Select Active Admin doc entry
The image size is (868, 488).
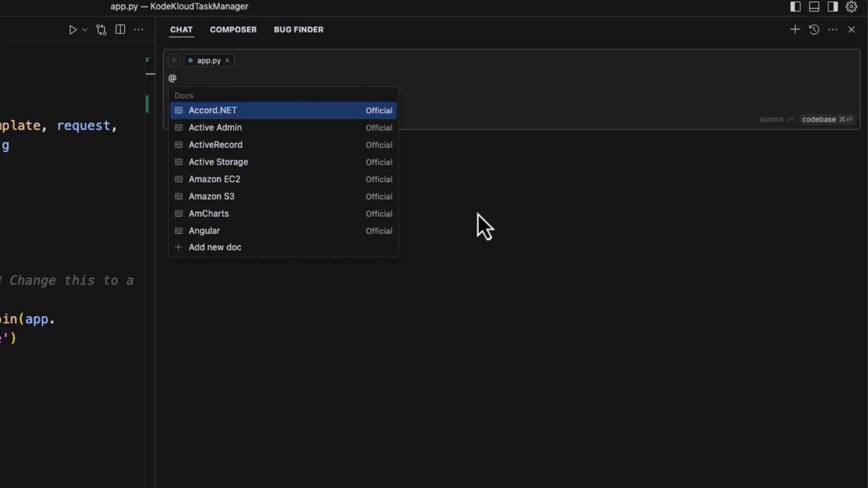coord(283,127)
